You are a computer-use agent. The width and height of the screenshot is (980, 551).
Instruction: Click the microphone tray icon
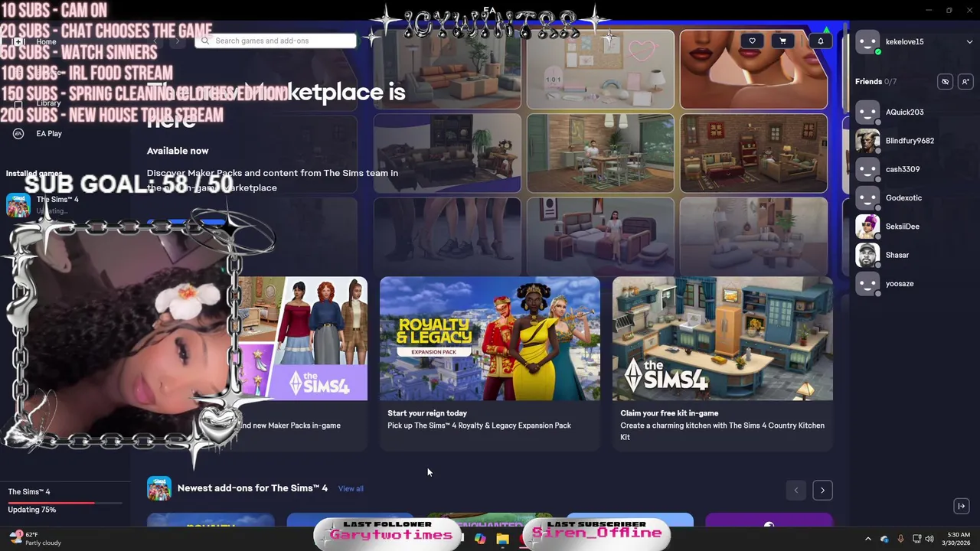click(900, 539)
